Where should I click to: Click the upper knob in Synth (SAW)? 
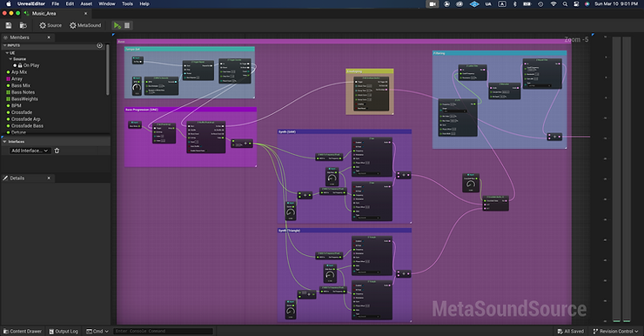tap(332, 178)
